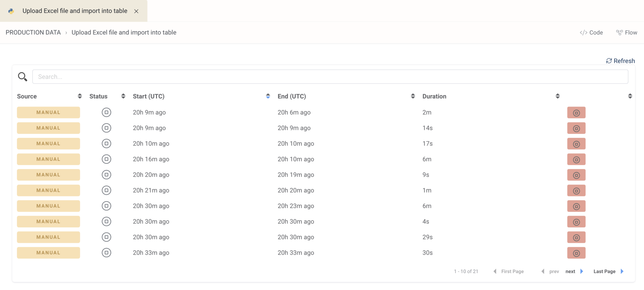Click the red stop button in the 9s duration row
The image size is (644, 290).
576,175
